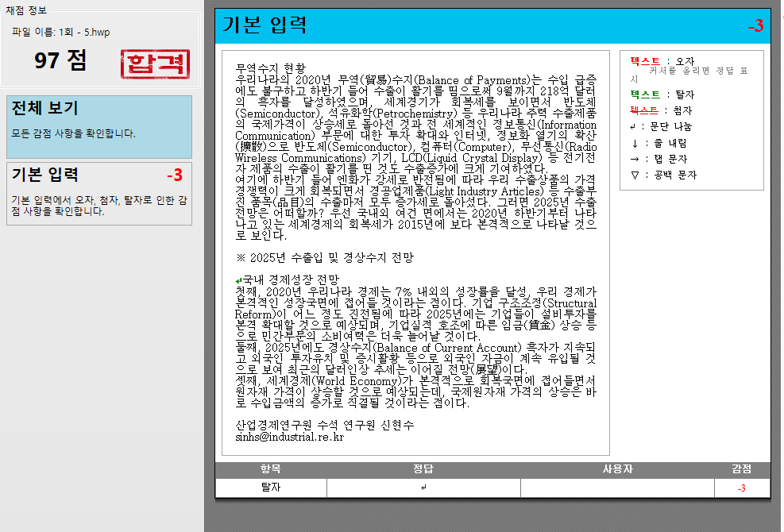
Task: Click the sinhs@industrial.re.kr email address
Action: [x=289, y=437]
